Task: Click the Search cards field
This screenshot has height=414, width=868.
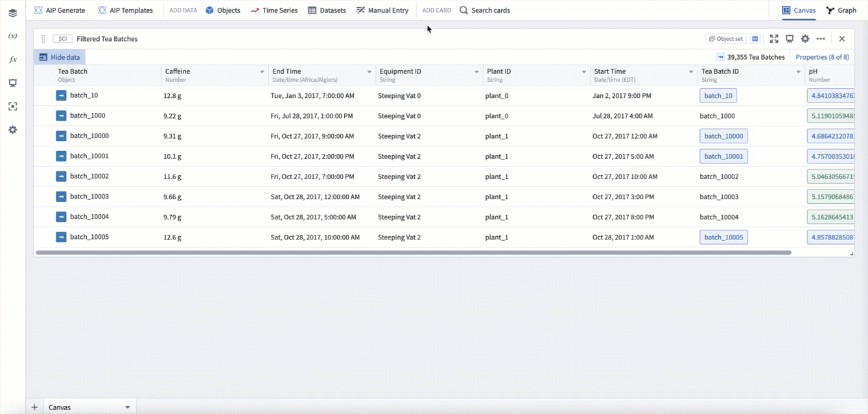Action: [x=485, y=10]
